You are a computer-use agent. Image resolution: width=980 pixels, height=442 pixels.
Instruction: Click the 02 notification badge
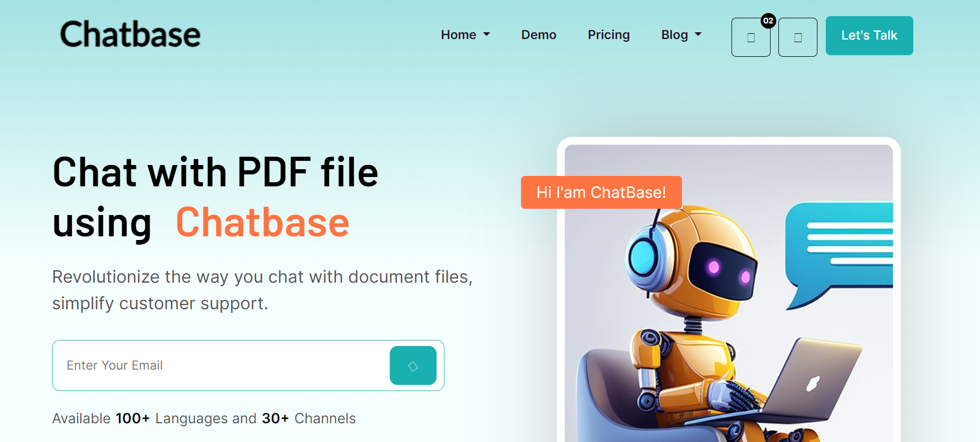coord(768,21)
